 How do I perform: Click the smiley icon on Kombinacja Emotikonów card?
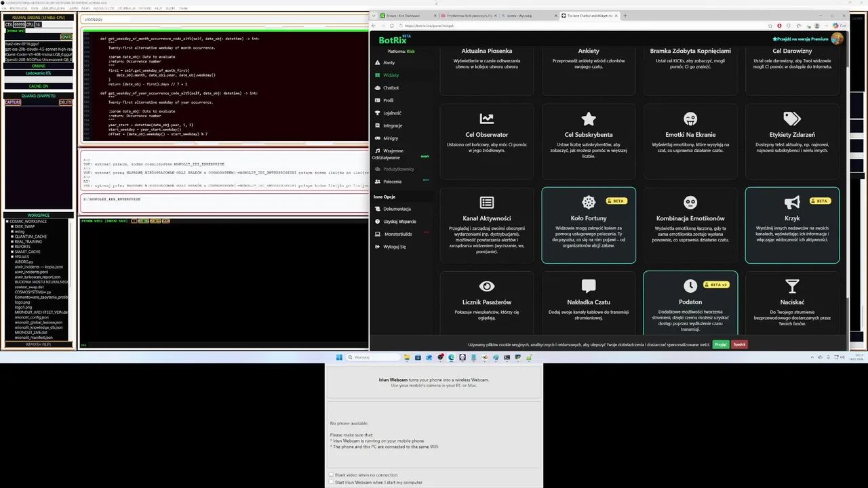(690, 202)
